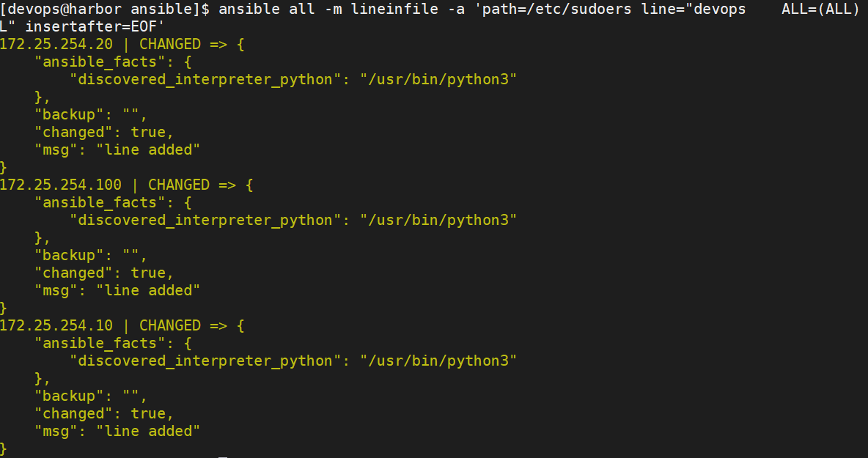Click the host address 172.25.254.100

point(61,185)
